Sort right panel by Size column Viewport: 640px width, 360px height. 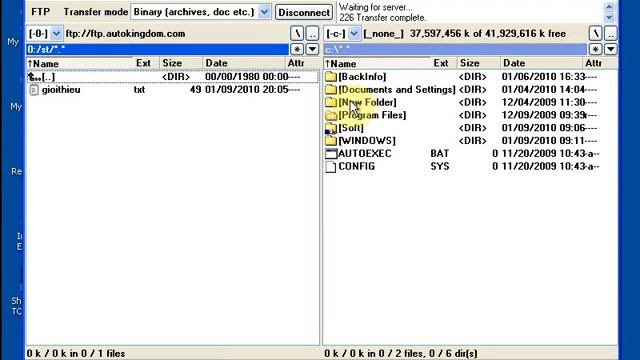(478, 63)
